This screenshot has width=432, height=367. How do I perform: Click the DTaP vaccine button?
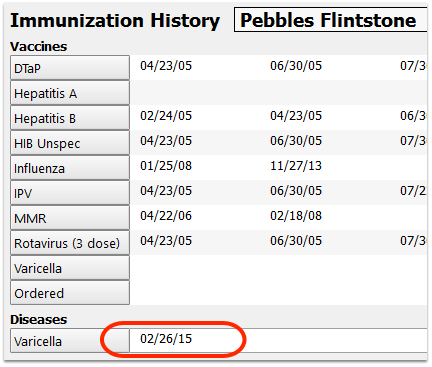coord(70,68)
